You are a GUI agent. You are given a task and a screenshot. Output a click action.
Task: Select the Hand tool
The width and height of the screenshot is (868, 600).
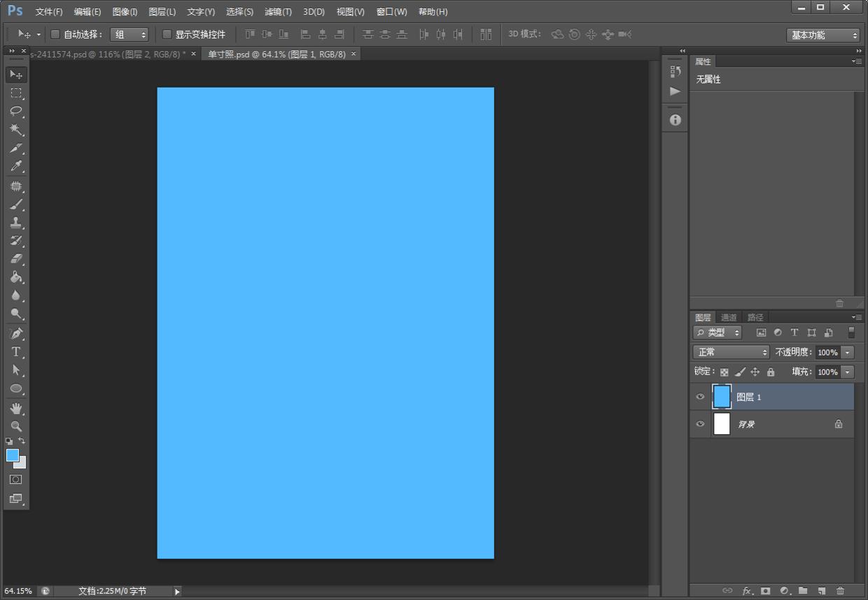point(16,407)
